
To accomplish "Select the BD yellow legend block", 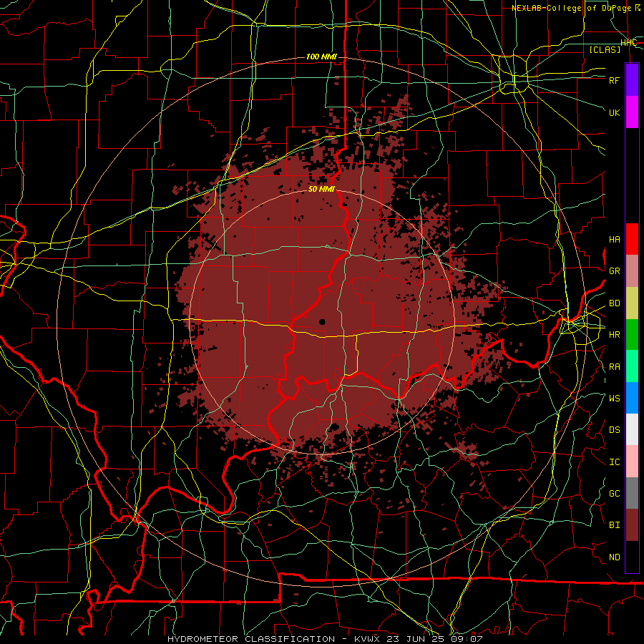I will point(632,303).
